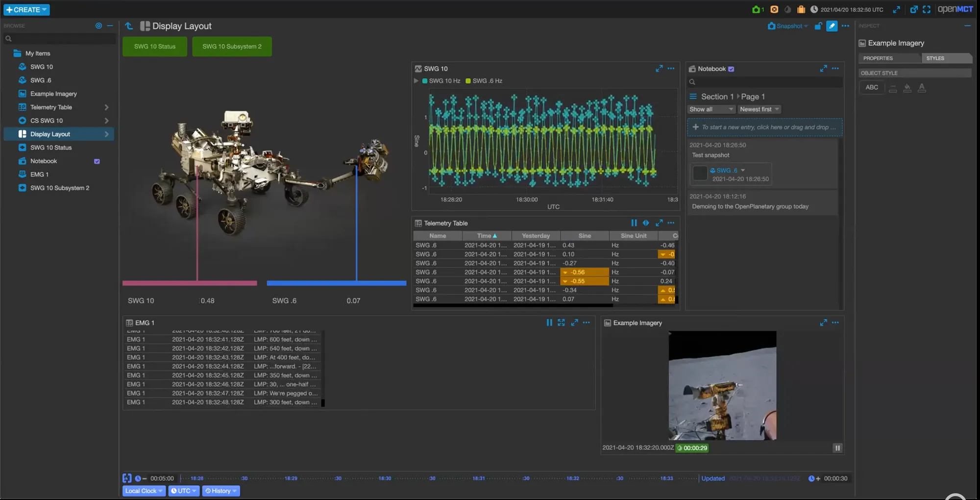Click the edit pencil icon in toolbar
This screenshot has width=980, height=500.
(832, 26)
